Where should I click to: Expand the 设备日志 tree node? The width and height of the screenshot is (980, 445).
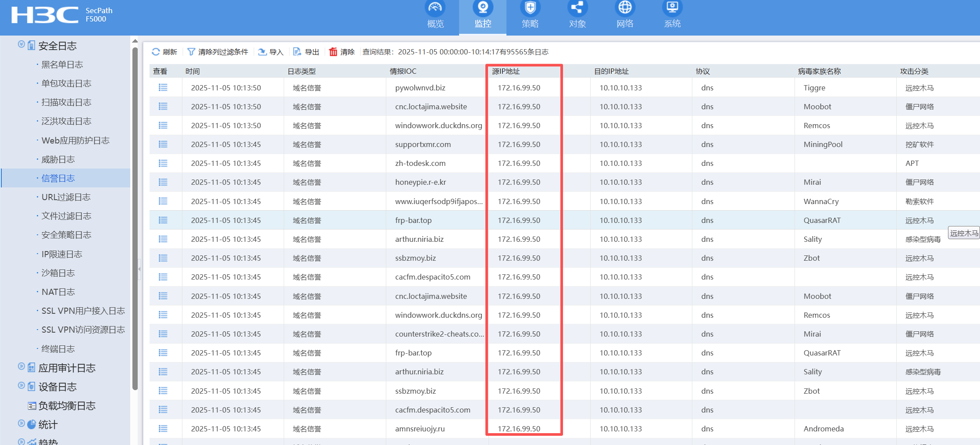(21, 385)
